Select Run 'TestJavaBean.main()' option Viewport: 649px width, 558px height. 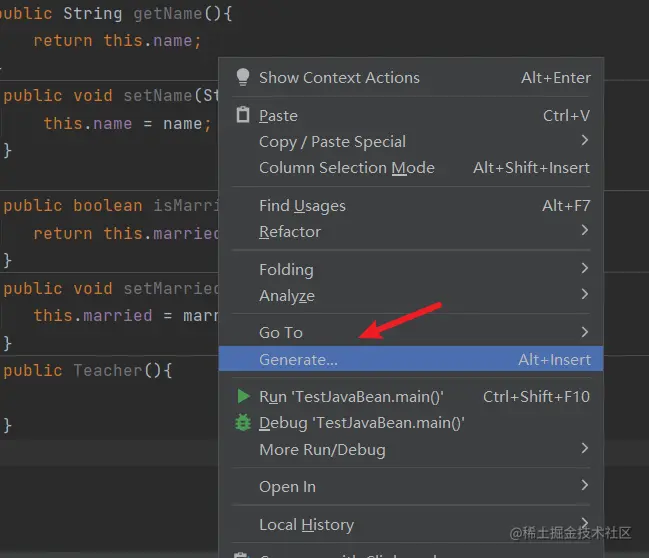point(411,397)
